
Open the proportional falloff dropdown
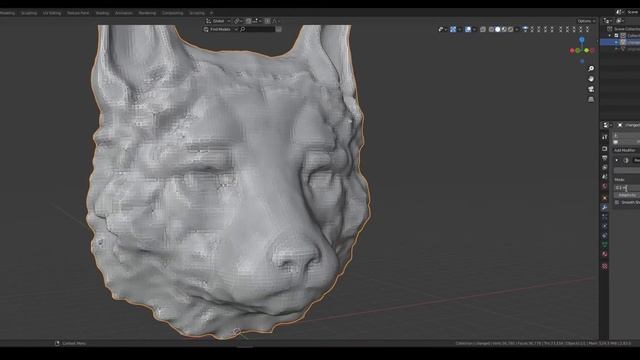[x=276, y=21]
